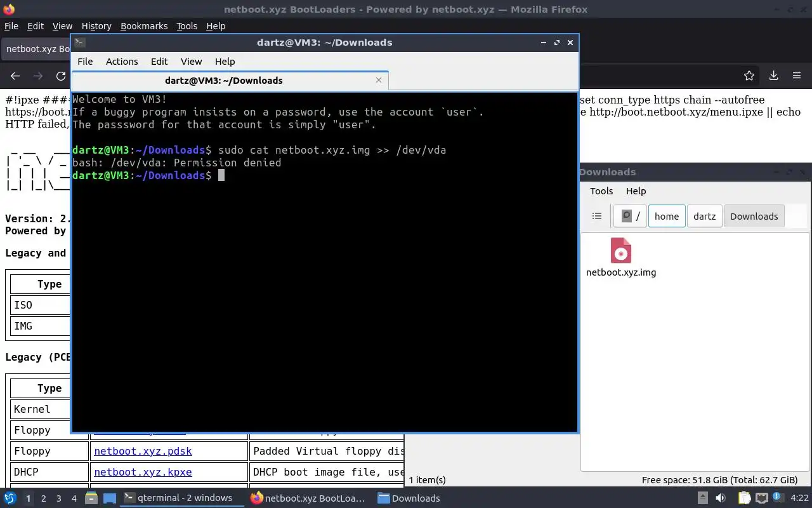Click the 1 item(s) status text
The image size is (812, 508).
point(427,480)
